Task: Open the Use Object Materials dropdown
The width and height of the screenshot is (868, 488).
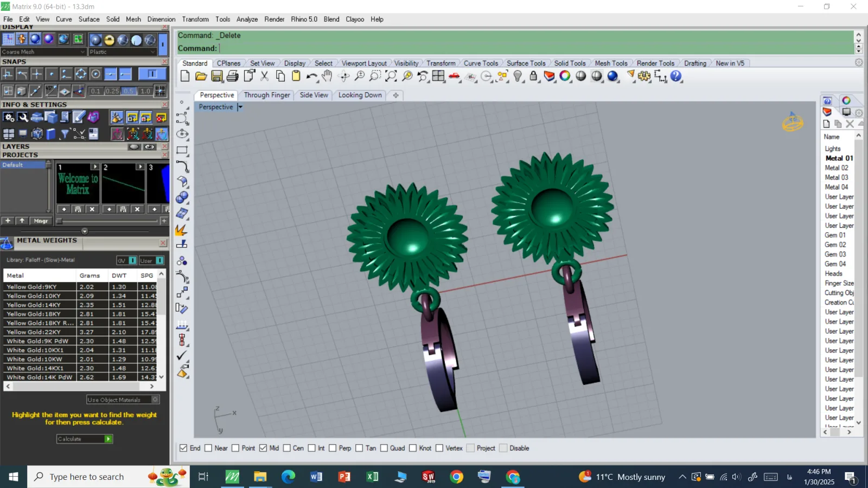Action: pyautogui.click(x=123, y=400)
